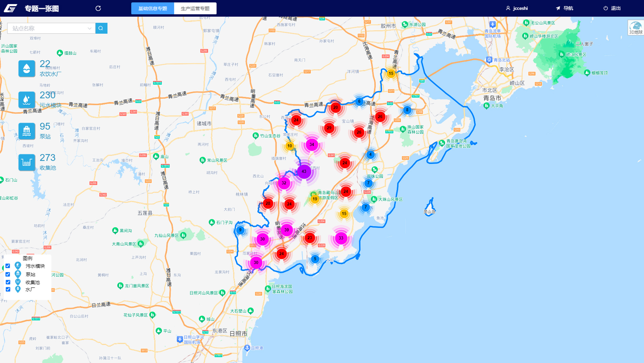The width and height of the screenshot is (644, 363).
Task: Focus the 站点名称 search field
Action: click(51, 28)
